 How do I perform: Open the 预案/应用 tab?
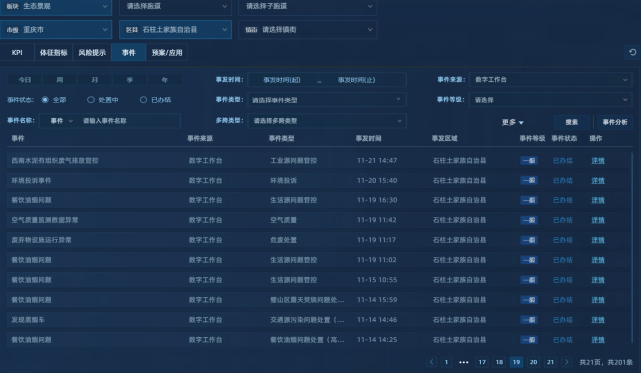167,52
